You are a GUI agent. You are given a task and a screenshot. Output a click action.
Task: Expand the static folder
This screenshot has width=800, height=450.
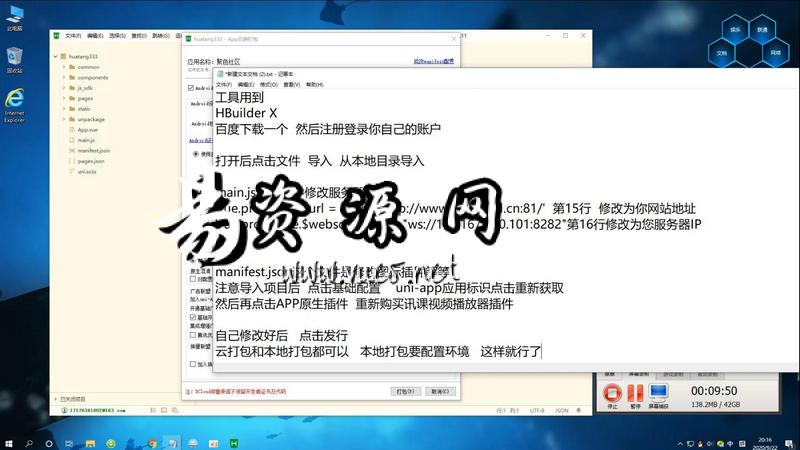click(64, 109)
